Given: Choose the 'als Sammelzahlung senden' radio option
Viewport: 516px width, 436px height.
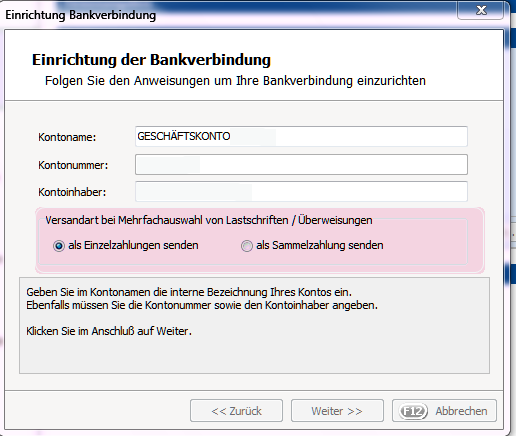Looking at the screenshot, I should 247,246.
